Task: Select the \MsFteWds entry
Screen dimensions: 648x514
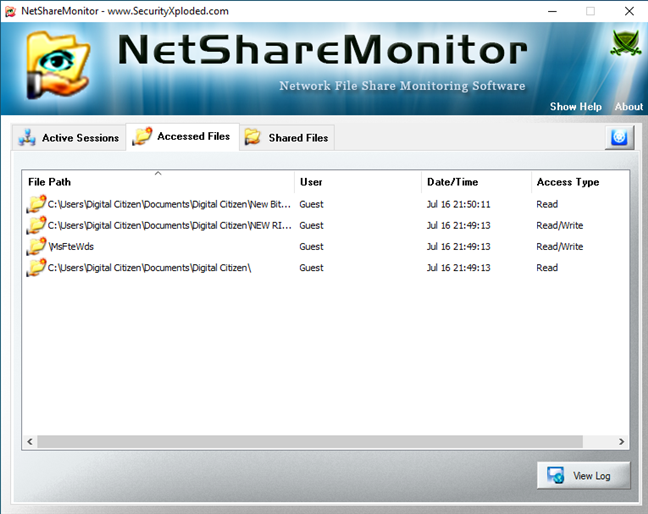Action: (x=71, y=247)
